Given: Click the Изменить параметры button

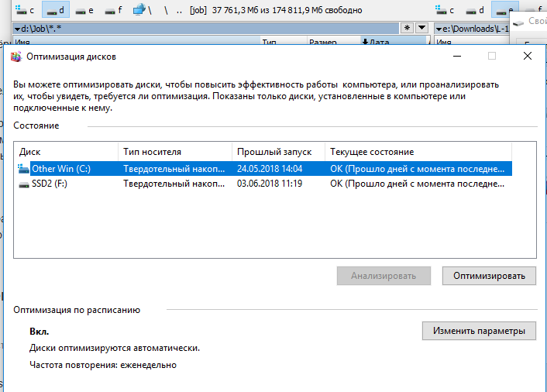Looking at the screenshot, I should pos(479,331).
